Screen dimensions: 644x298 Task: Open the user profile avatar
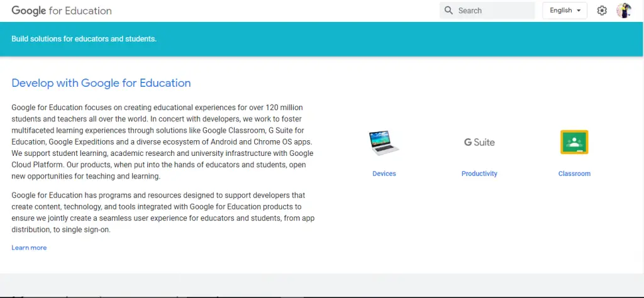point(623,11)
